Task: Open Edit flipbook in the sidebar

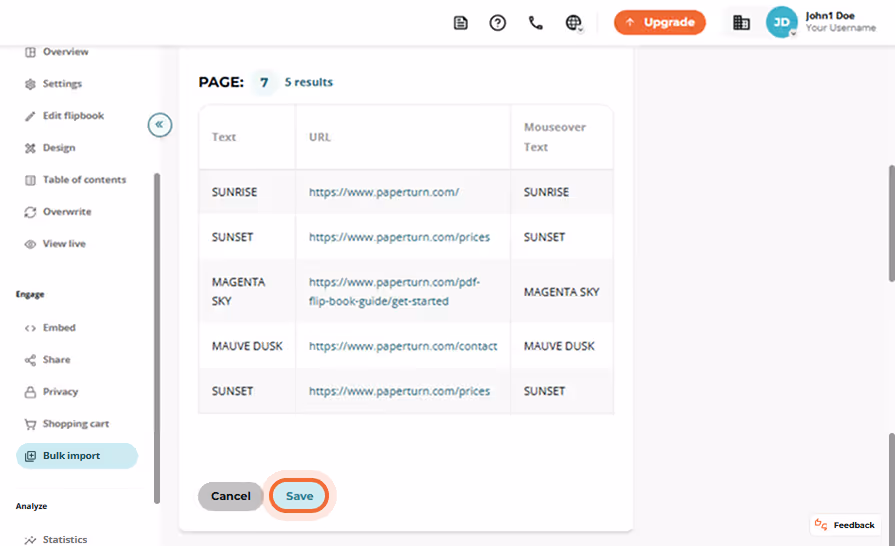Action: [x=73, y=116]
